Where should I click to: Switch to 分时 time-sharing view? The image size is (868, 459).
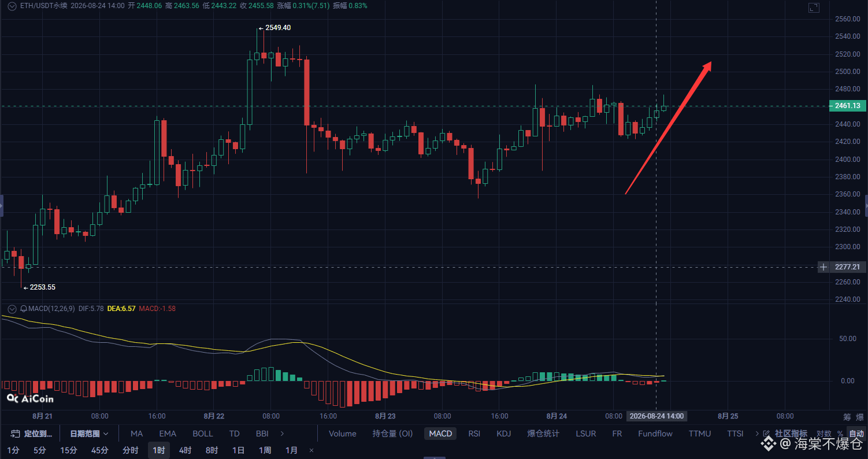(x=130, y=450)
